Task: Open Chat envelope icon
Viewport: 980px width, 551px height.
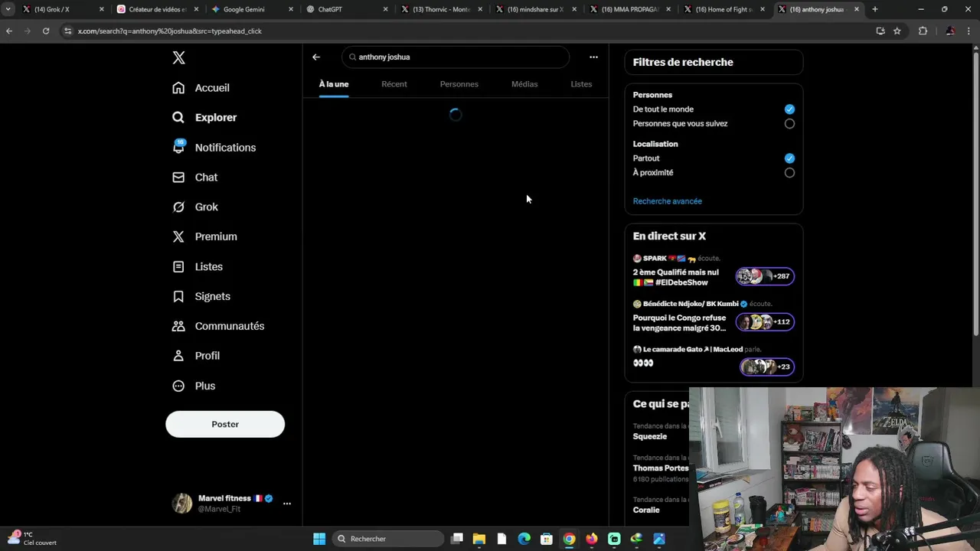Action: (x=178, y=178)
